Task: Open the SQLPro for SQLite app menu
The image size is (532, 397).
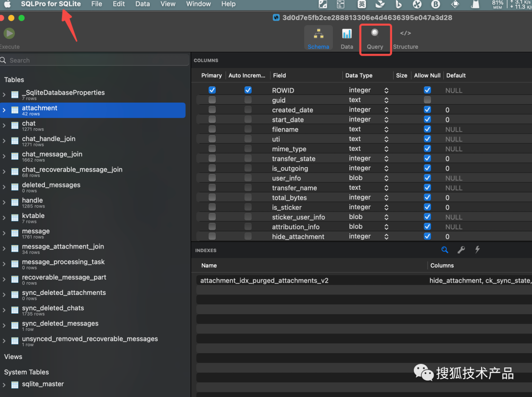Action: click(51, 4)
